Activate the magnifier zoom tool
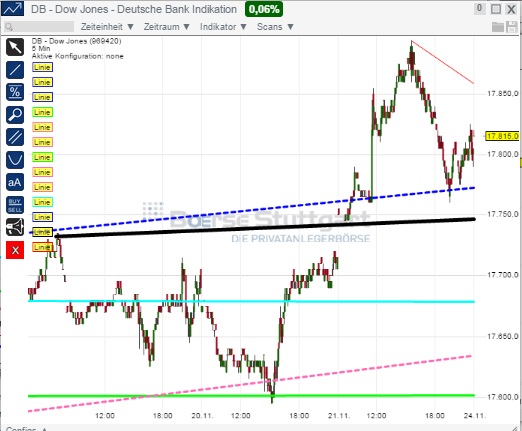 (x=15, y=115)
